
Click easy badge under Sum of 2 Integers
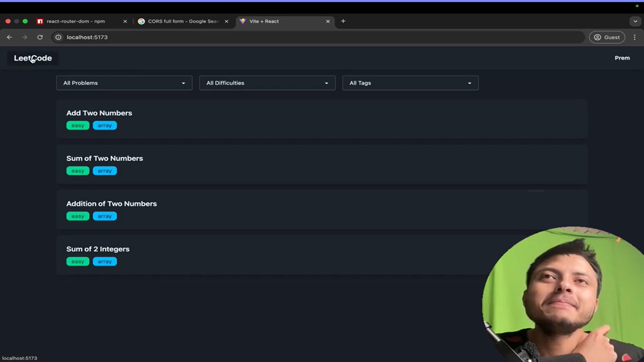click(78, 262)
